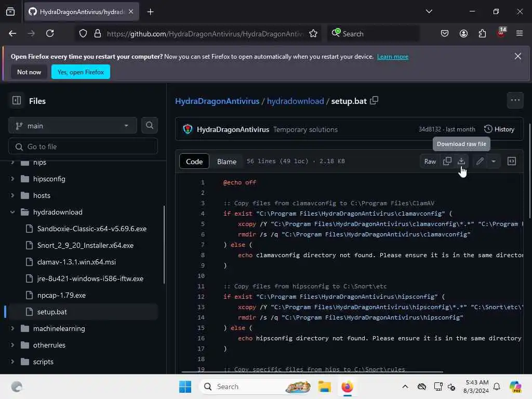Open notifications bell in taskbar
This screenshot has height=399, width=532.
(x=497, y=387)
